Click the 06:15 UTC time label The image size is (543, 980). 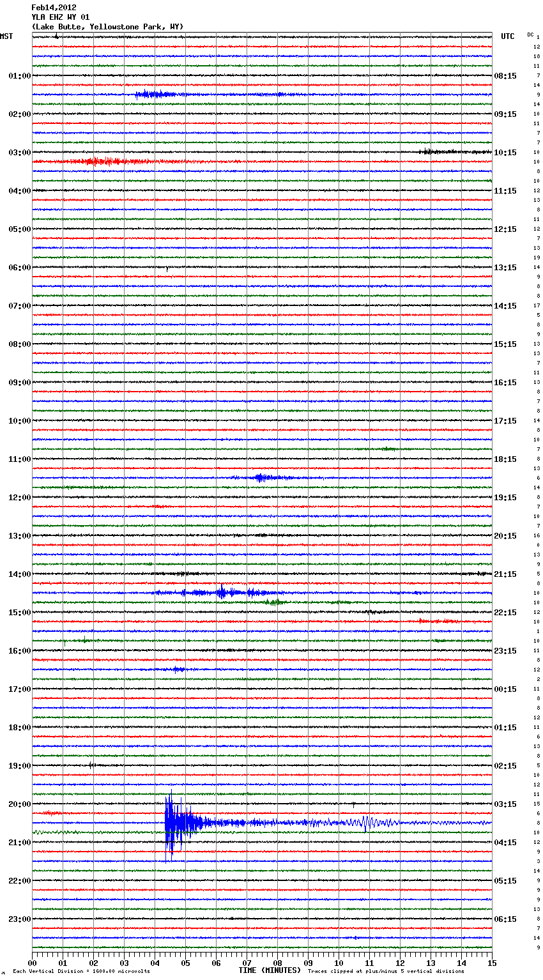(x=505, y=919)
